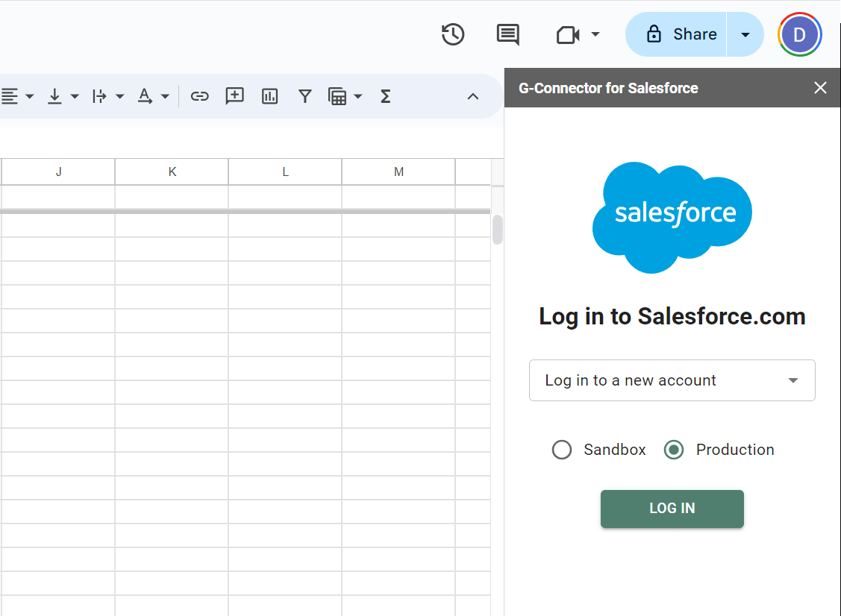The width and height of the screenshot is (841, 616).
Task: Open the 'Log in to a new account' dropdown
Action: (x=672, y=380)
